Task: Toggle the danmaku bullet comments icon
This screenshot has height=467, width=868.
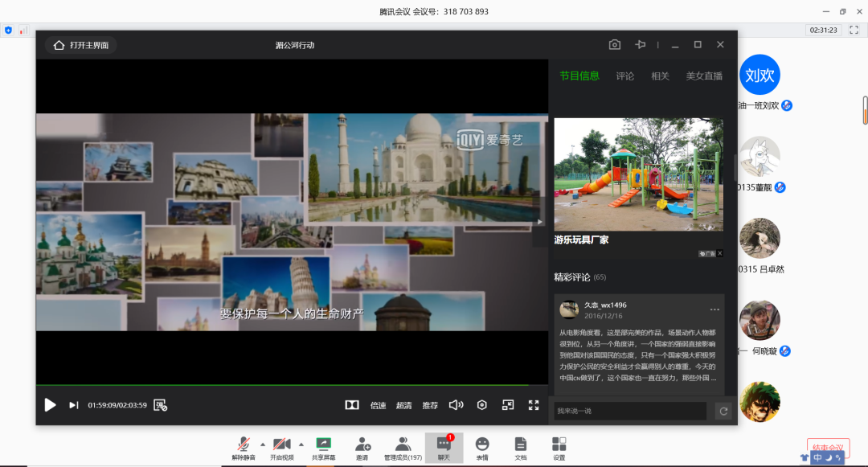Action: [x=160, y=405]
